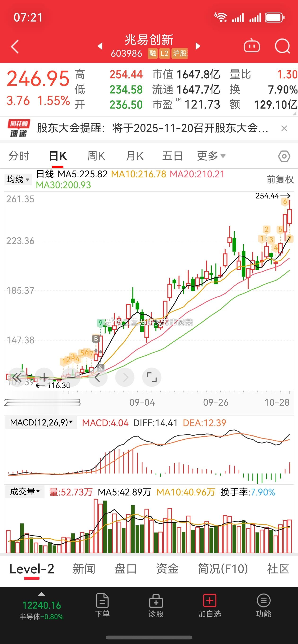298x644 pixels.
Task: Move chart left with chevron button
Action: tap(98, 377)
